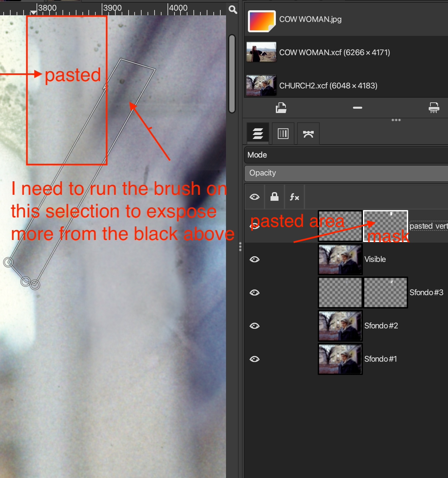
Task: Click the layer Opacity slider
Action: pos(346,173)
